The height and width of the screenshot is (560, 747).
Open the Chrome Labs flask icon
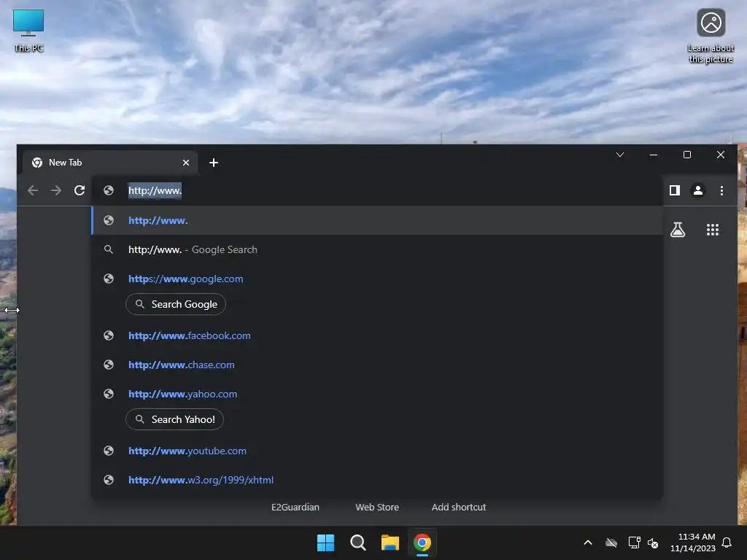[x=678, y=230]
